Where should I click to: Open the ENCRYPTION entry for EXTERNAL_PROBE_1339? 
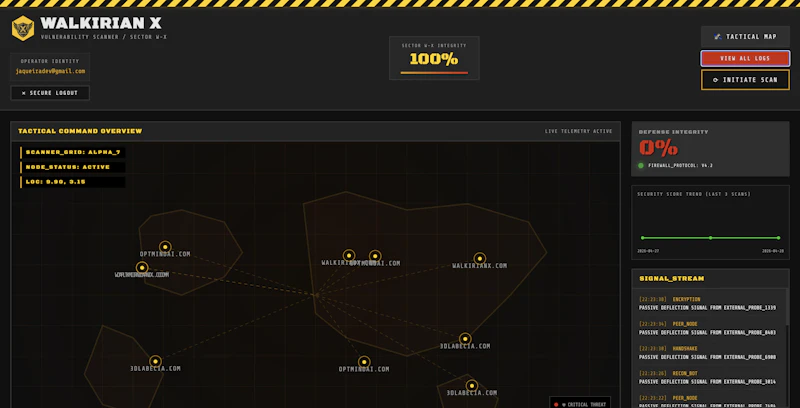[x=708, y=303]
